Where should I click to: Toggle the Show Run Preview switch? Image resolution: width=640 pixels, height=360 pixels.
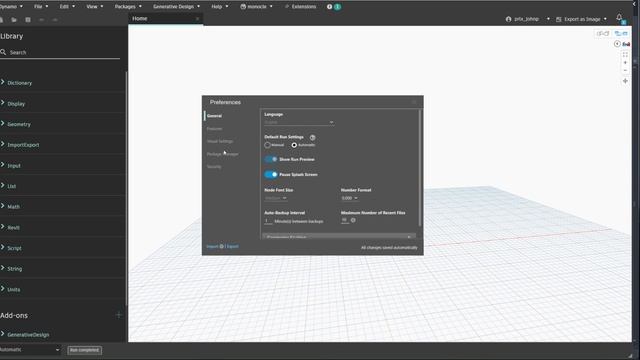pos(271,159)
